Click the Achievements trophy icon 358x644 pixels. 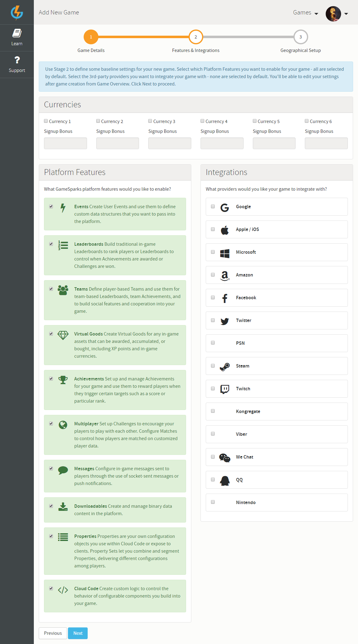pos(63,380)
